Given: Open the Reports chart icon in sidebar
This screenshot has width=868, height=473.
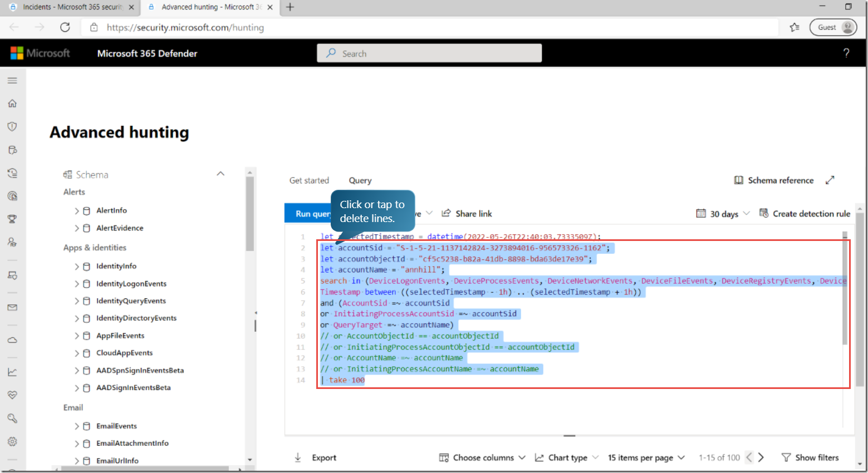Looking at the screenshot, I should click(x=12, y=372).
